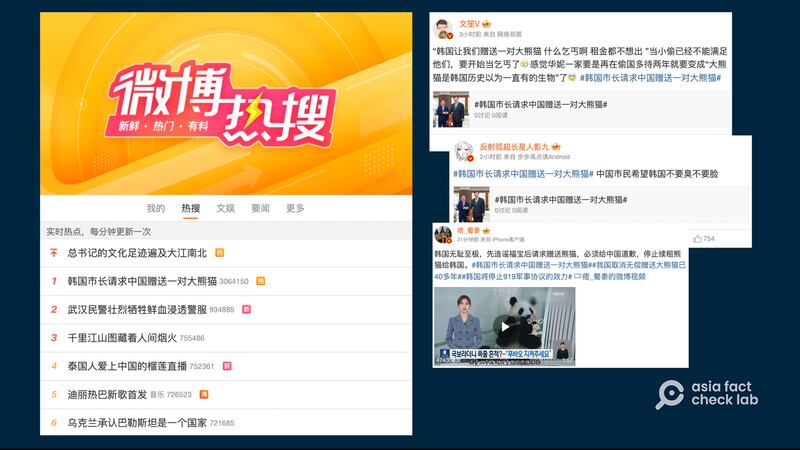Click post source 网络邻居 in the 3小时前 post
This screenshot has width=800, height=450.
tap(510, 34)
